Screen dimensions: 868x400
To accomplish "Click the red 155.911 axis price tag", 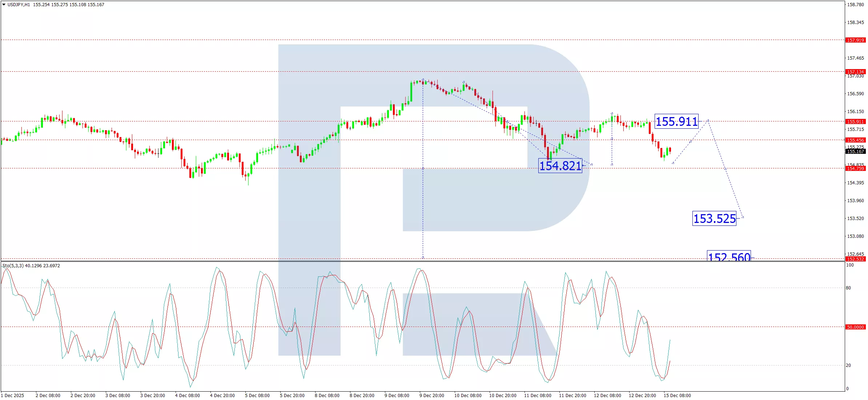I will pyautogui.click(x=855, y=121).
